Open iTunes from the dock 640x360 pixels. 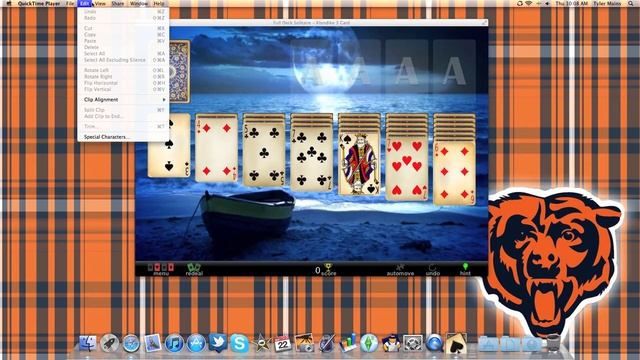(x=175, y=343)
